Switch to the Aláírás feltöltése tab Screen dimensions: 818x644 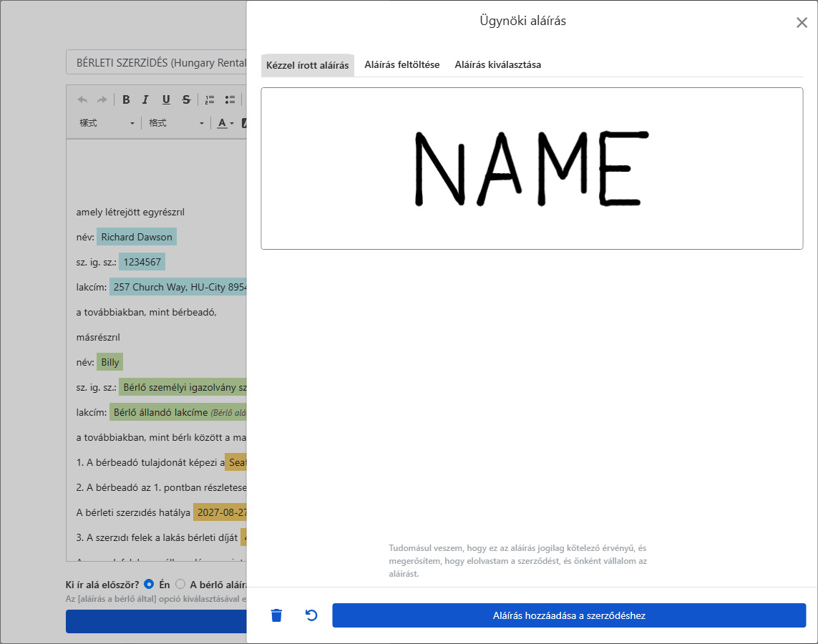[x=401, y=64]
